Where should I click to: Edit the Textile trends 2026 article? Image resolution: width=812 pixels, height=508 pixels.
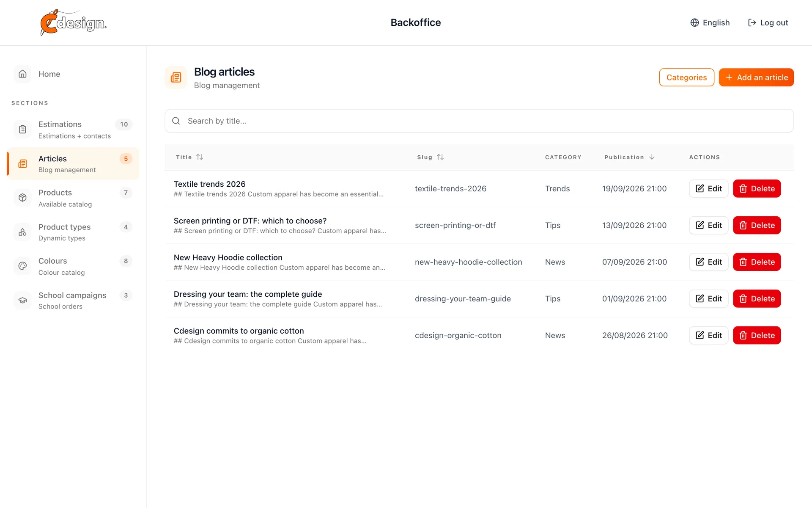(x=709, y=188)
